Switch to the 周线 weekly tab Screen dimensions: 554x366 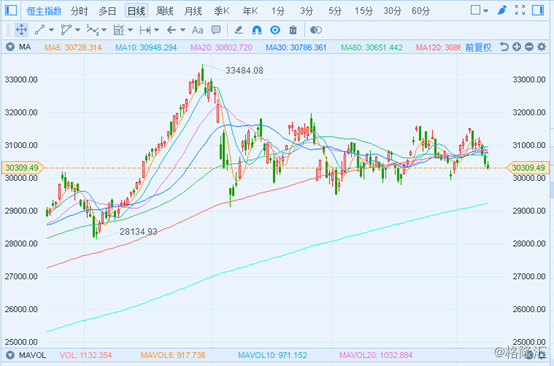pyautogui.click(x=165, y=11)
